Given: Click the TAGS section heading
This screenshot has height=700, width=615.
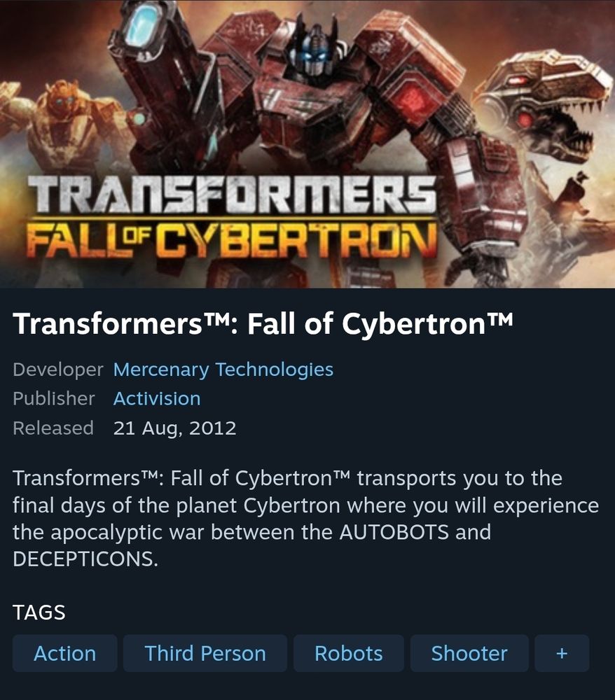Looking at the screenshot, I should point(39,612).
